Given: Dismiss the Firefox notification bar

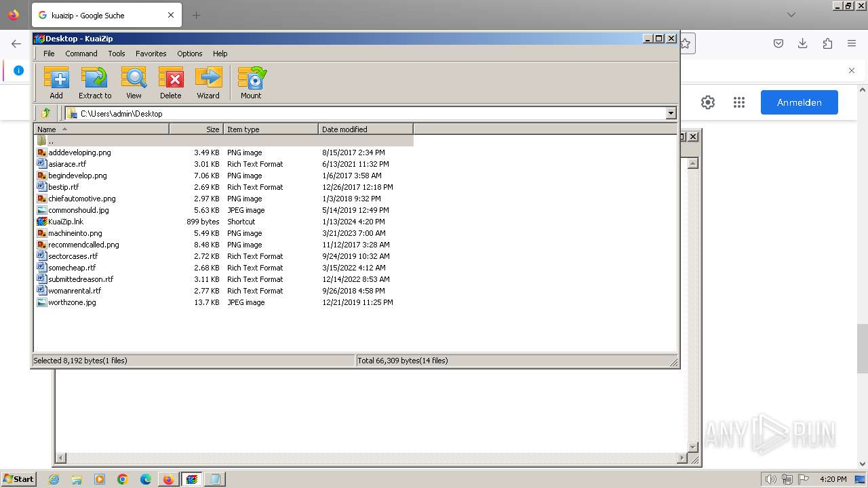Looking at the screenshot, I should [x=852, y=70].
